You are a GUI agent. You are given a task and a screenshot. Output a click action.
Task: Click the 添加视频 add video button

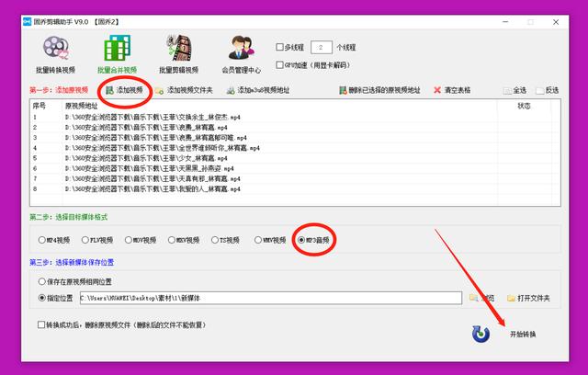click(125, 90)
